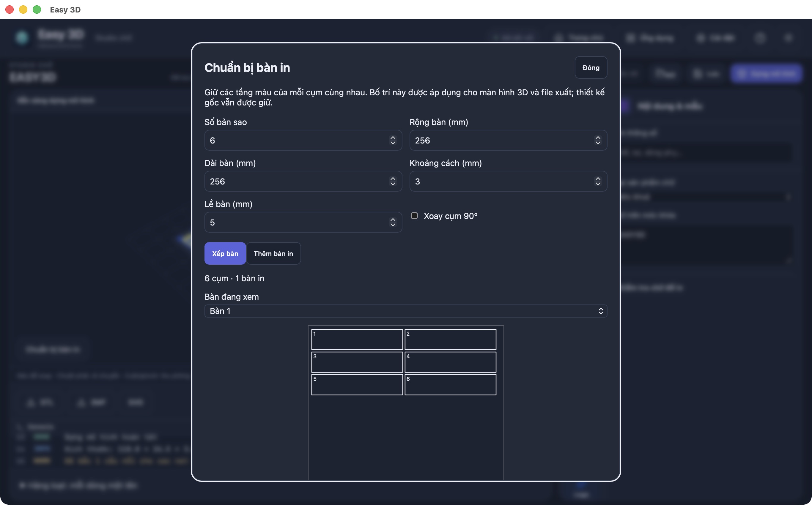Click the Số bản sao input field
This screenshot has height=505, width=812.
tap(303, 140)
